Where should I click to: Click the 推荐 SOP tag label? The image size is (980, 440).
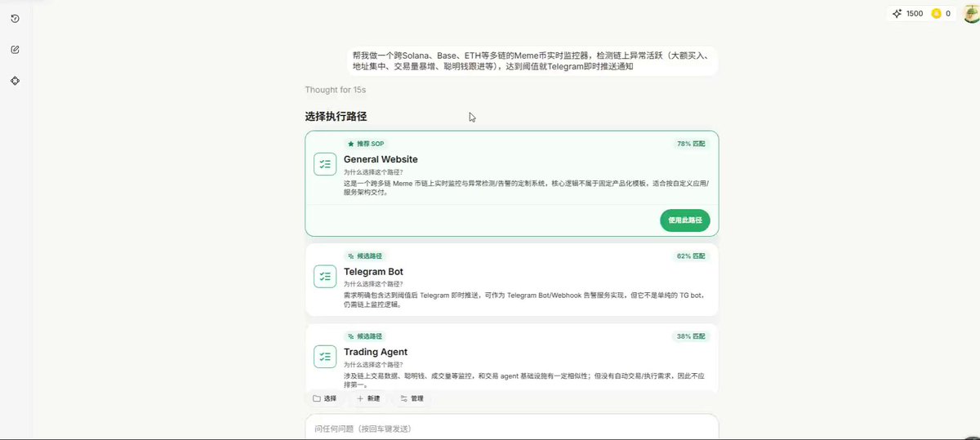tap(366, 144)
